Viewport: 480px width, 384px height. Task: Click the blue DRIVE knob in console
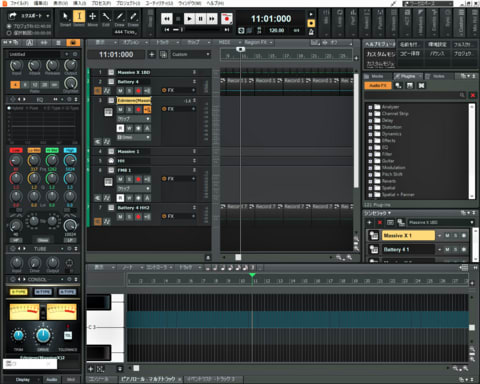(43, 336)
